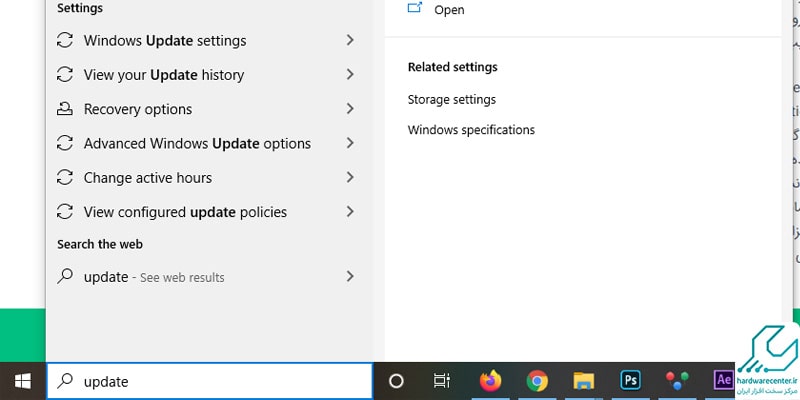Click the Related settings heading

tap(453, 67)
